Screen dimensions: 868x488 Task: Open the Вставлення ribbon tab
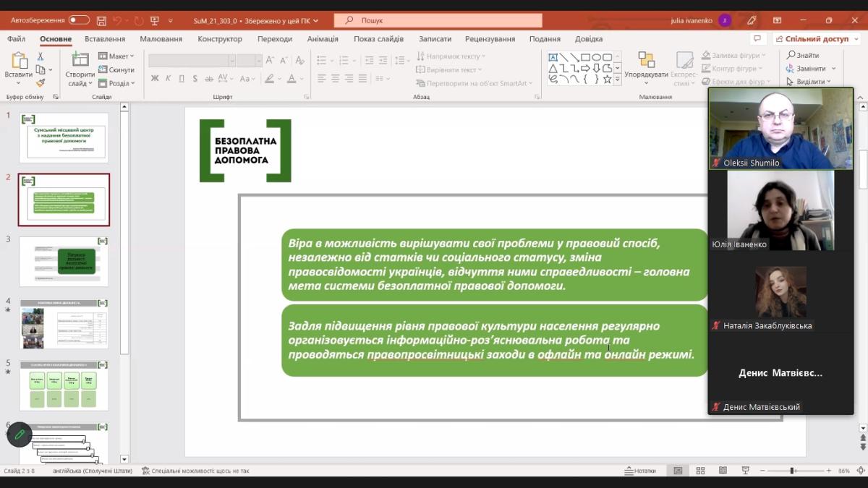tap(104, 39)
